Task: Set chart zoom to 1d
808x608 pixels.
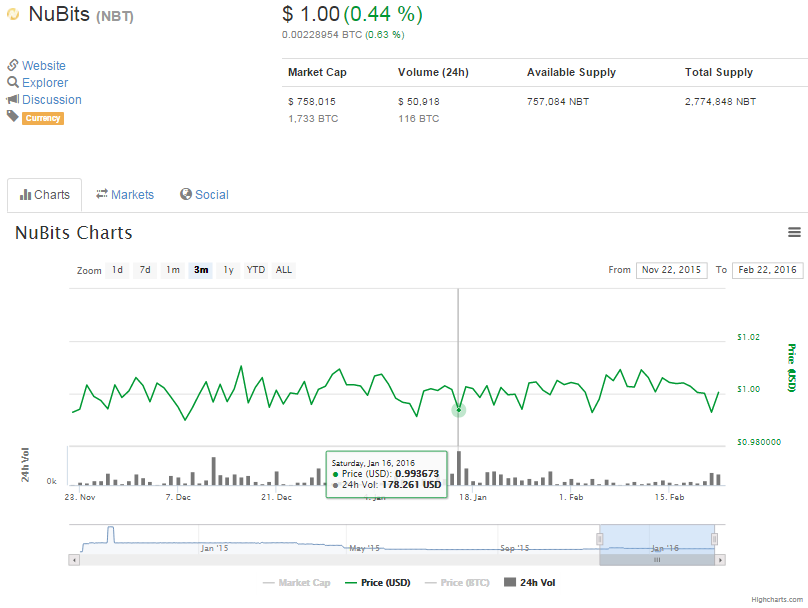Action: tap(117, 270)
